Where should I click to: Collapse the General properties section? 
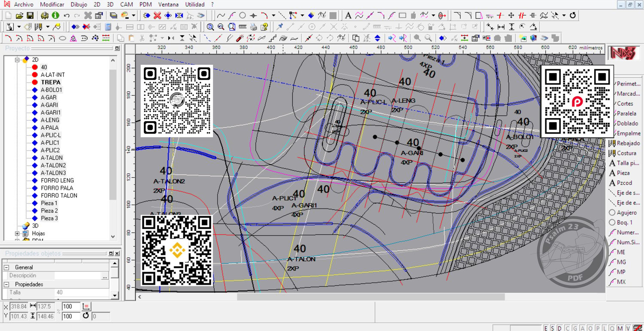pyautogui.click(x=7, y=267)
